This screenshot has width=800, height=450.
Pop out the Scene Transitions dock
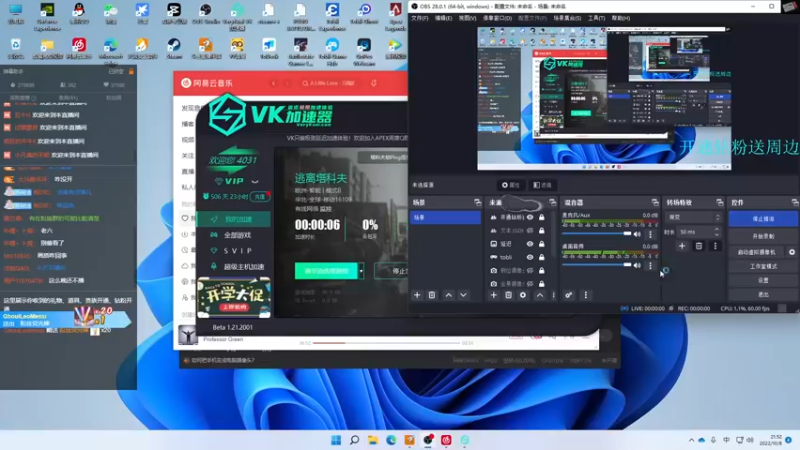click(719, 203)
